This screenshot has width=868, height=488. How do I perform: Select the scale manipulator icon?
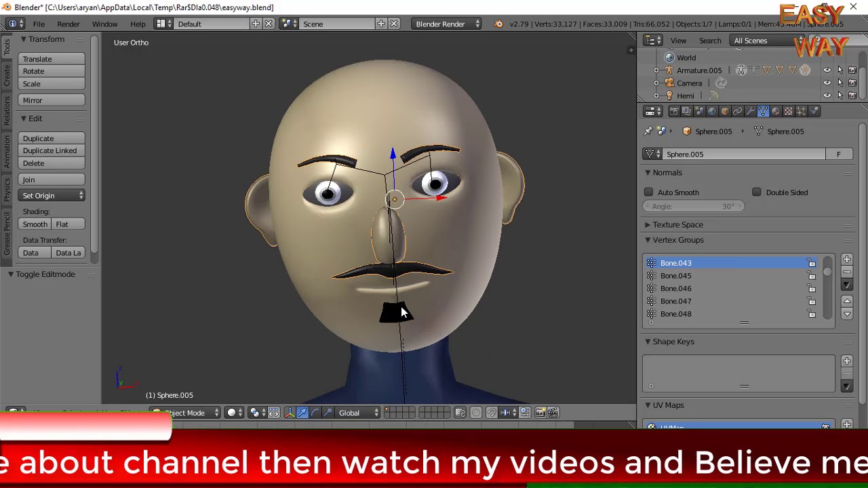[x=328, y=413]
